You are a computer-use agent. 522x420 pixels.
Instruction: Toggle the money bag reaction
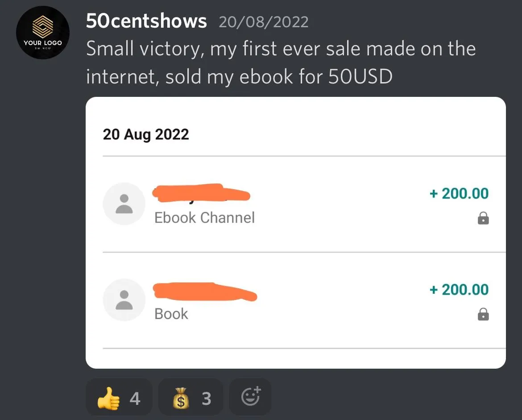tap(191, 398)
